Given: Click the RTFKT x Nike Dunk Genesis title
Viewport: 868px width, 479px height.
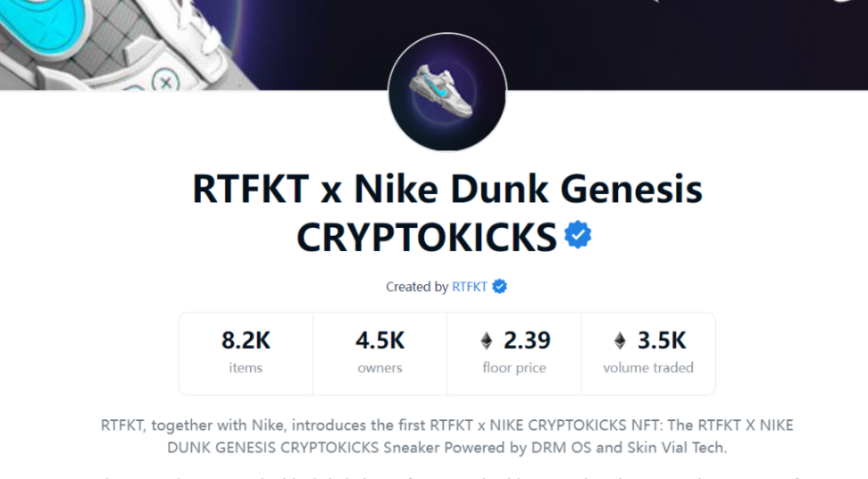Looking at the screenshot, I should point(447,189).
